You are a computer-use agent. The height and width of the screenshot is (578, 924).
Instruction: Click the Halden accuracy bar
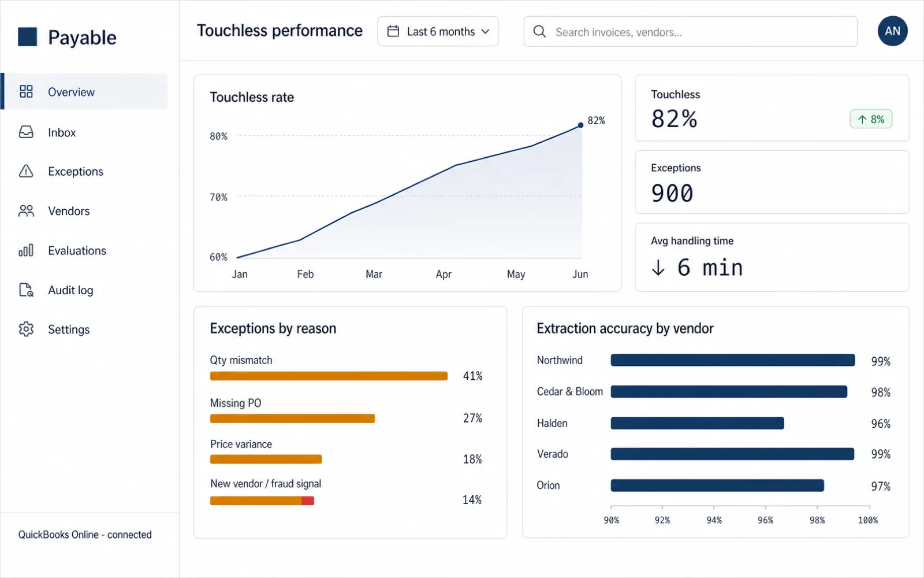(x=697, y=423)
